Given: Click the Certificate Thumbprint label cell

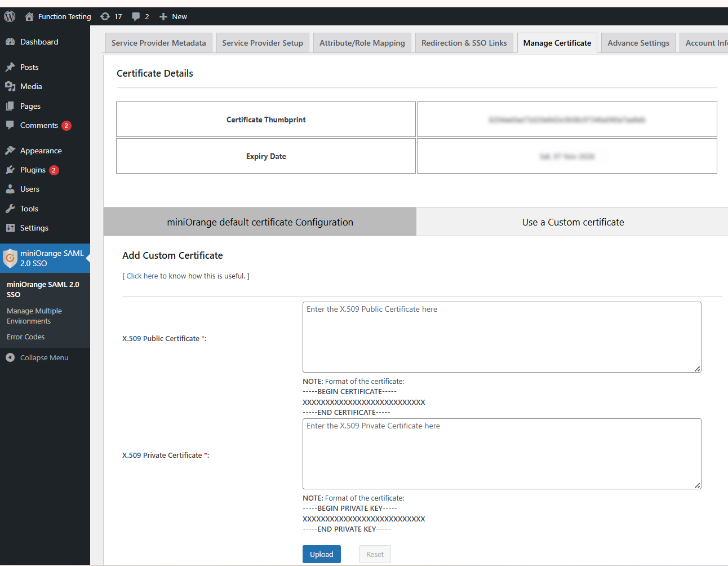Looking at the screenshot, I should click(266, 120).
